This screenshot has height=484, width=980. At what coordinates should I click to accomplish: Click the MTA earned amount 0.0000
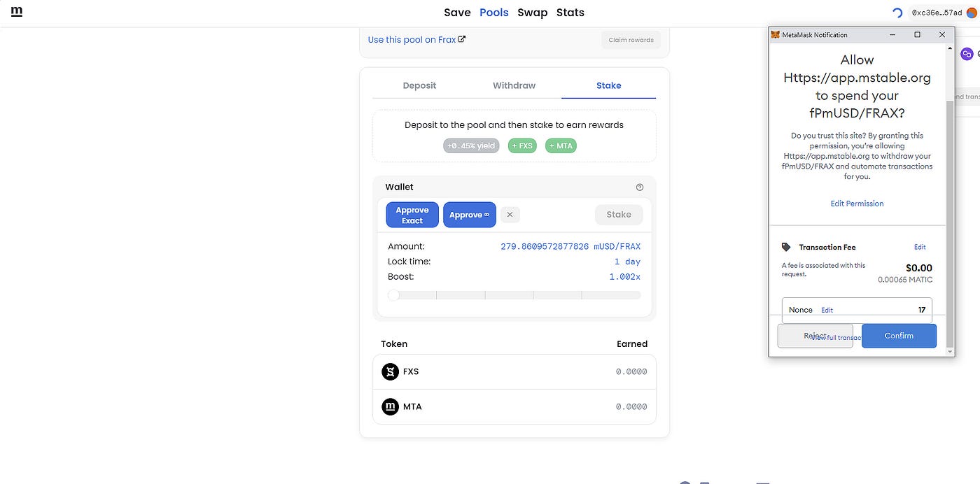pyautogui.click(x=631, y=406)
